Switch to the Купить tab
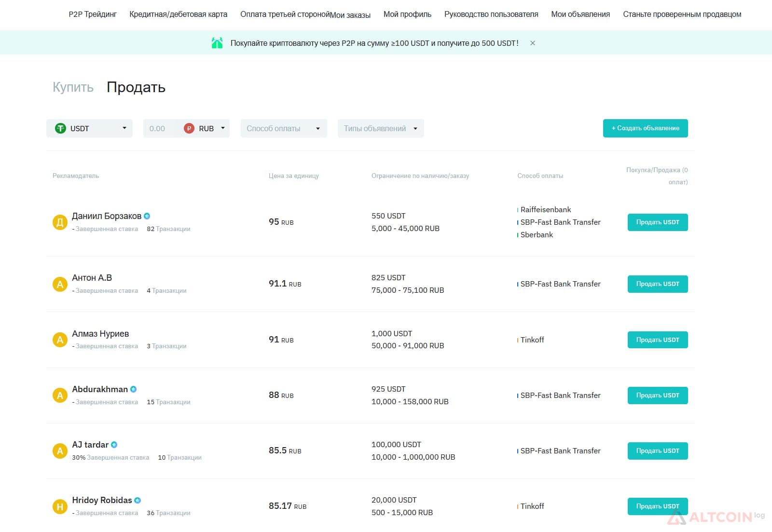The height and width of the screenshot is (532, 772). tap(73, 87)
